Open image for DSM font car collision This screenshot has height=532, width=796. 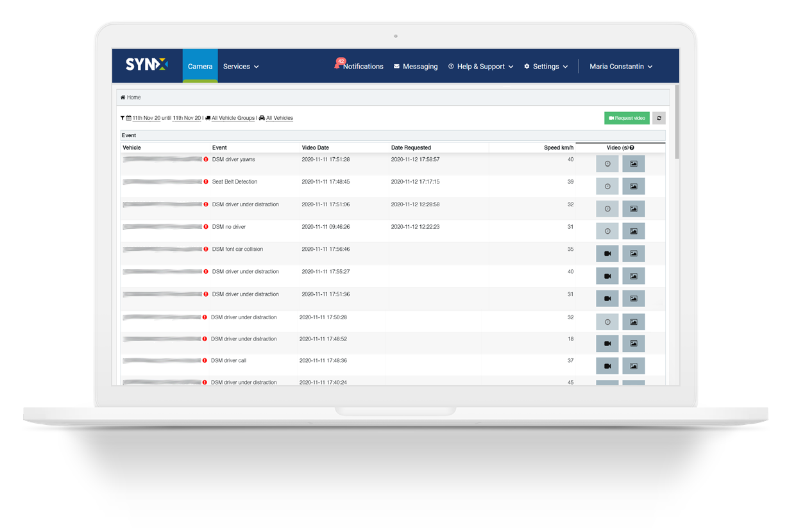tap(634, 254)
